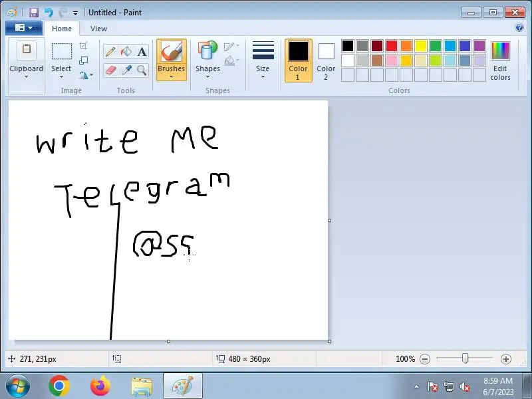Launch Google Chrome from the taskbar

coord(59,386)
